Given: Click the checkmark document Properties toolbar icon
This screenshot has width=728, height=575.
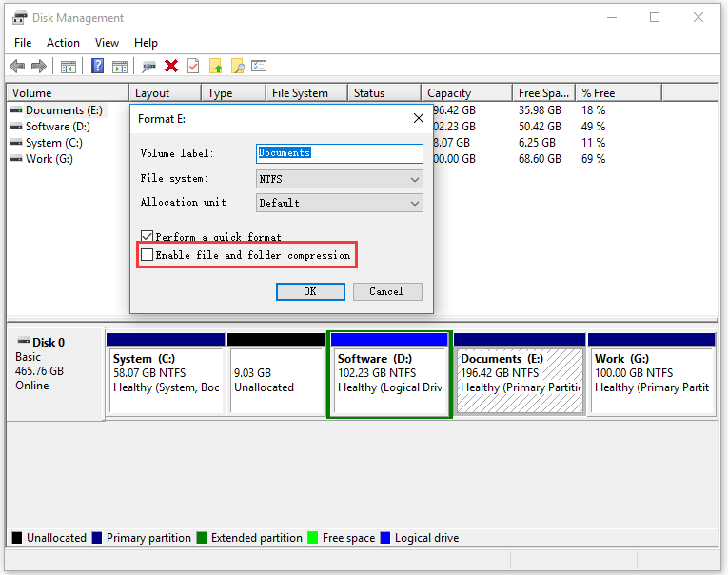Looking at the screenshot, I should coord(193,66).
